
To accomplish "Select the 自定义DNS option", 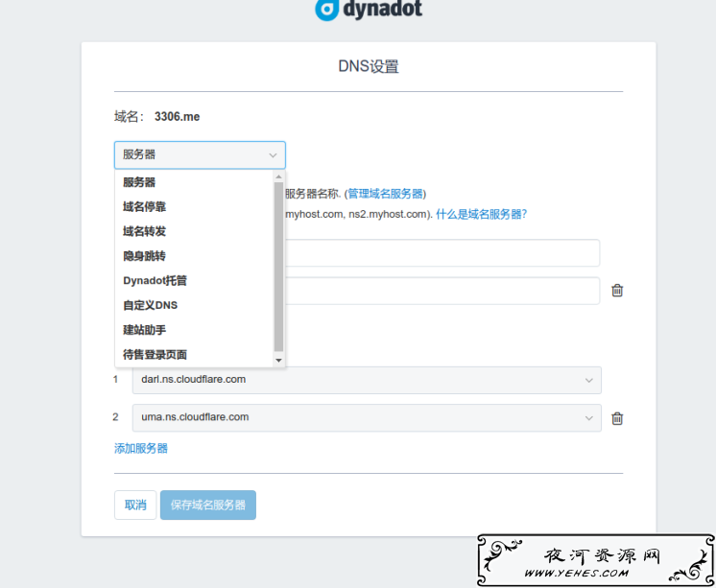I will (x=194, y=305).
